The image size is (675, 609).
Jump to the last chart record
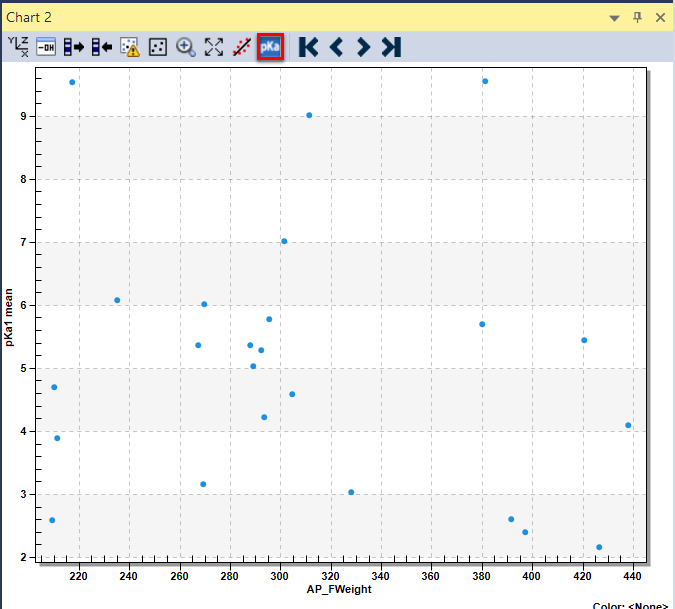[391, 46]
